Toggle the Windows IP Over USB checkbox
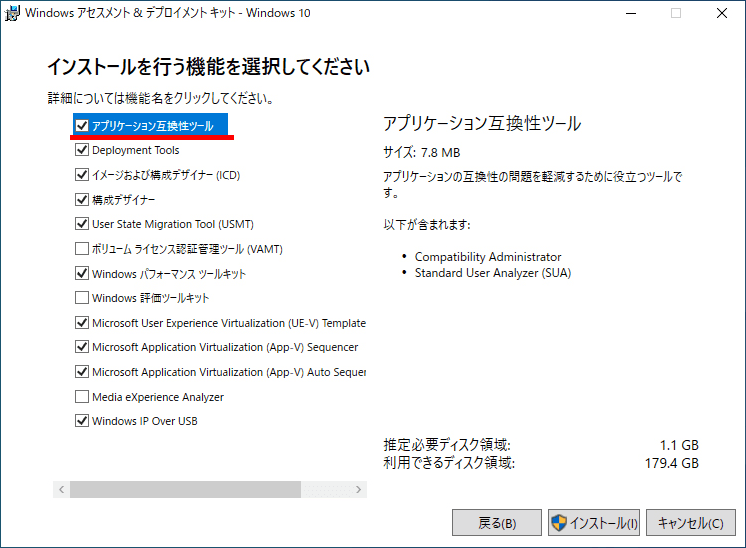The image size is (746, 548). point(82,421)
